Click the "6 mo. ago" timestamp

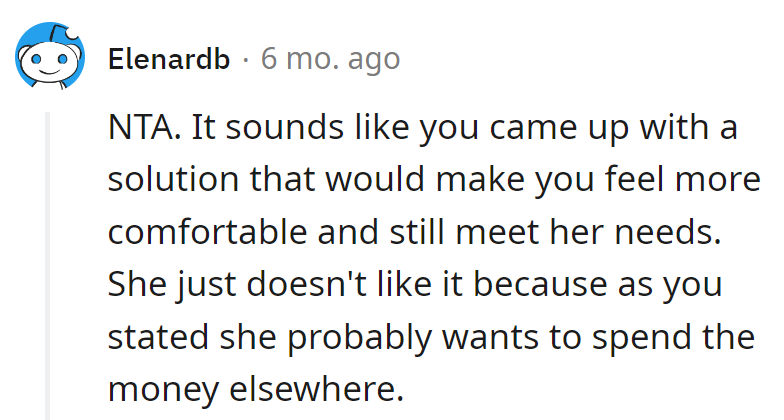(x=330, y=59)
